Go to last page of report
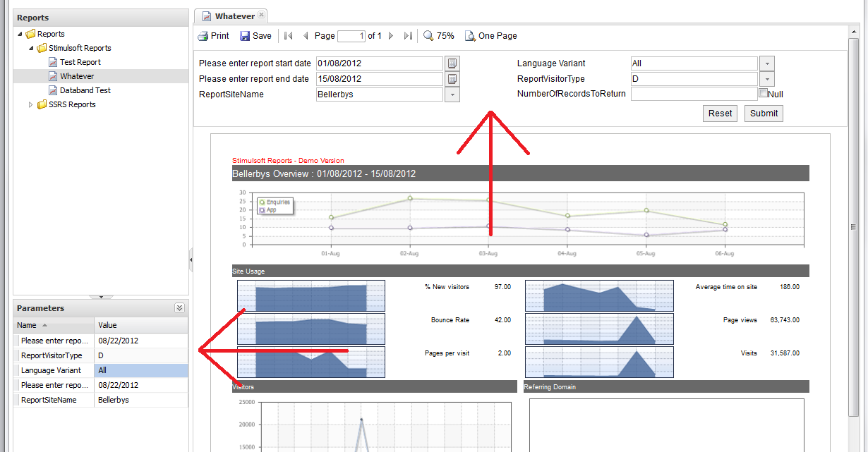This screenshot has width=868, height=452. [408, 36]
